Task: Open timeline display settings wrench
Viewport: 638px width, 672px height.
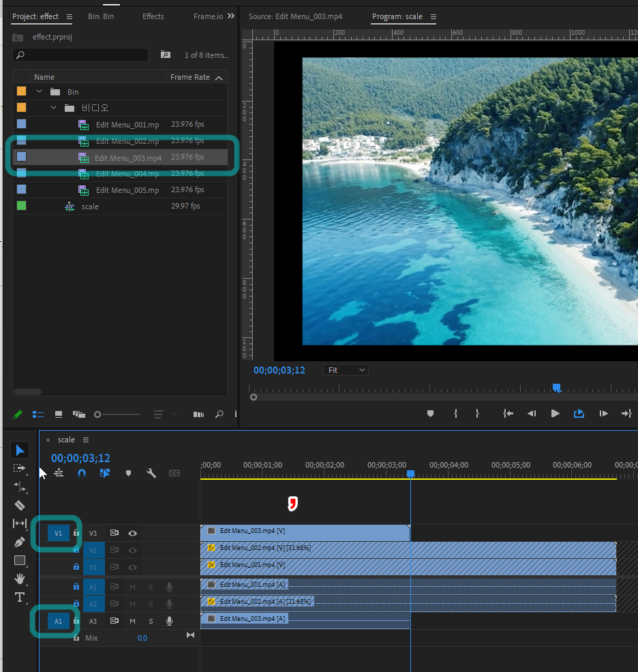Action: point(151,473)
